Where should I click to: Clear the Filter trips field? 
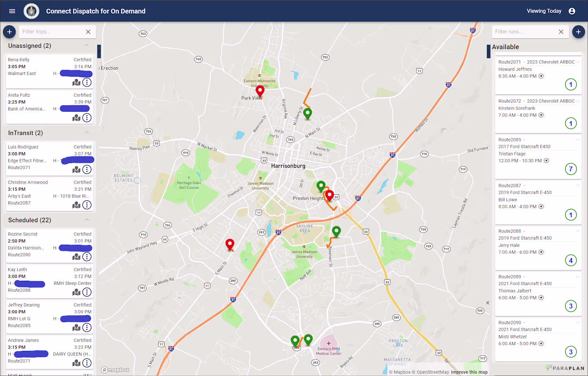pyautogui.click(x=88, y=32)
